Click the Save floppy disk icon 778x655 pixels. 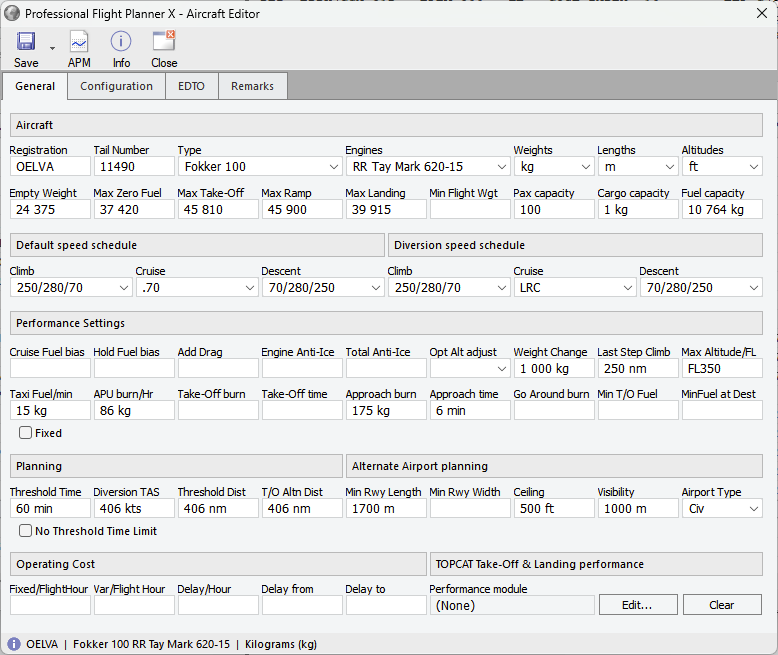pos(26,41)
